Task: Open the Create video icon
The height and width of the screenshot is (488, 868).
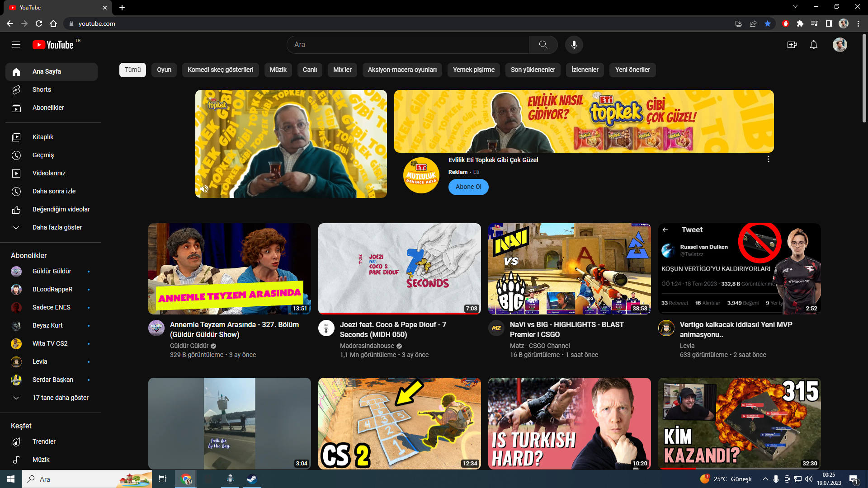Action: point(792,45)
